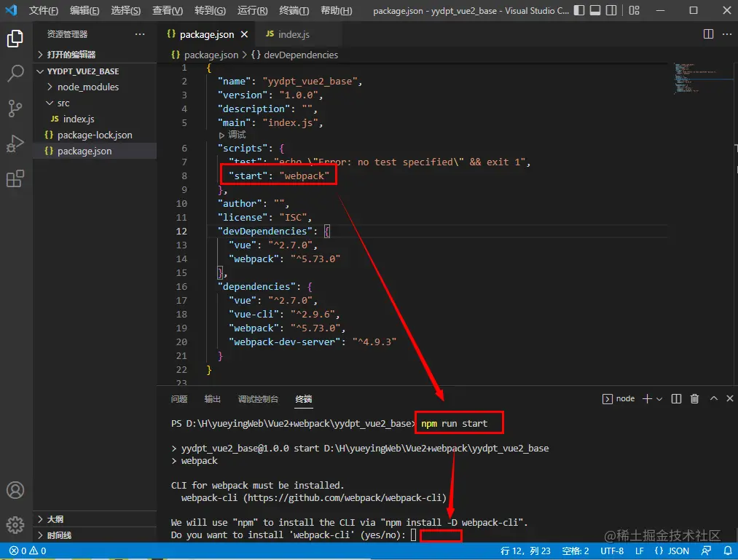738x560 pixels.
Task: Open the 终端(T) menu
Action: point(294,10)
